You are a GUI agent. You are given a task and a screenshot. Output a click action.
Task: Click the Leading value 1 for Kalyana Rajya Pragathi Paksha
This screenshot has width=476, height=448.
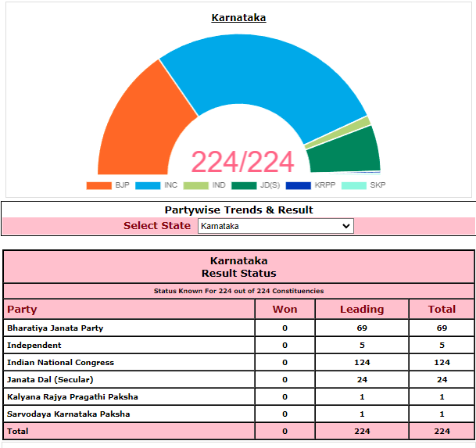[362, 397]
